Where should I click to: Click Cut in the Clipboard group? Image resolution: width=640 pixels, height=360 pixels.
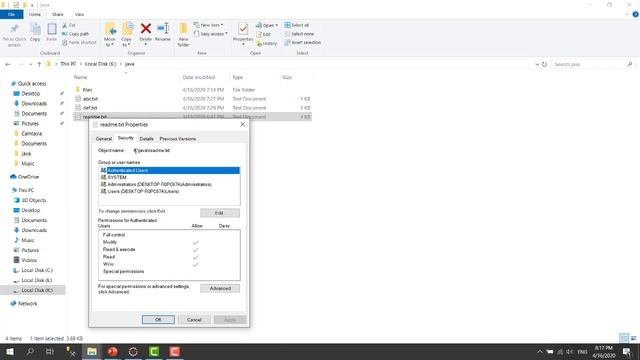tap(69, 25)
